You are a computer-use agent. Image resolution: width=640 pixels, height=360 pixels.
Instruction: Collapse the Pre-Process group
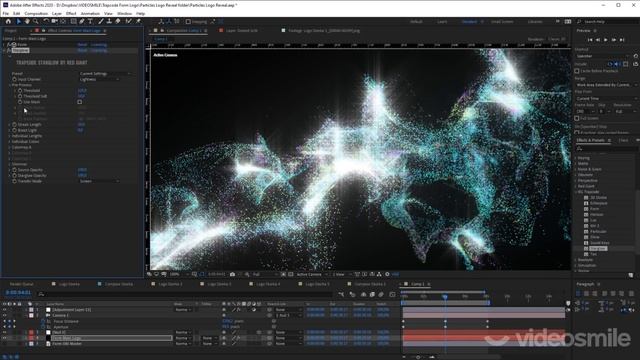point(9,85)
